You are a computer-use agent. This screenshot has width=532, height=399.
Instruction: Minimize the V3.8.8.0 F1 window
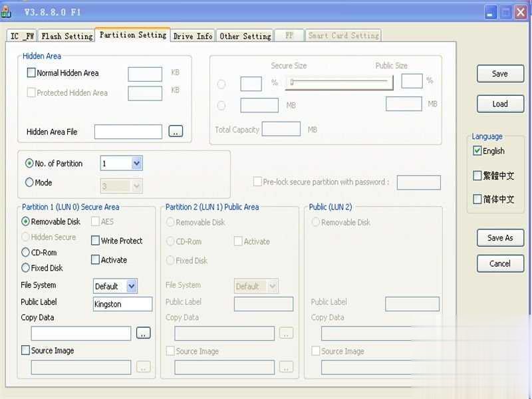(490, 13)
